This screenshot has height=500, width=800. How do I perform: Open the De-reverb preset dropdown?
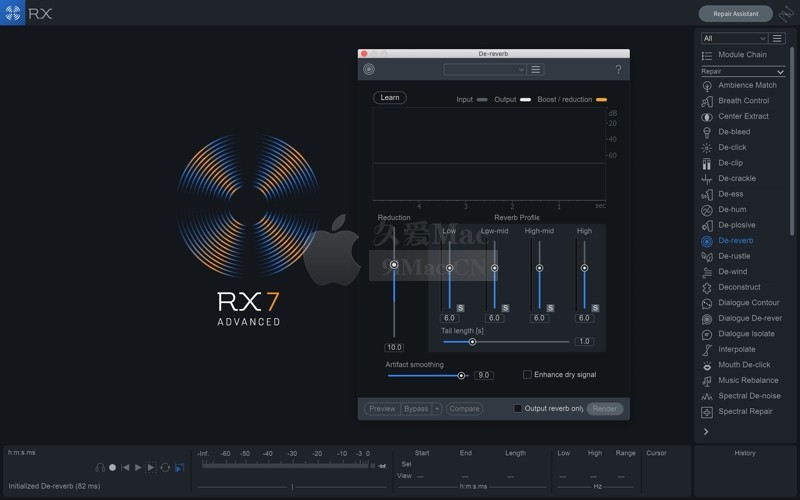[485, 69]
